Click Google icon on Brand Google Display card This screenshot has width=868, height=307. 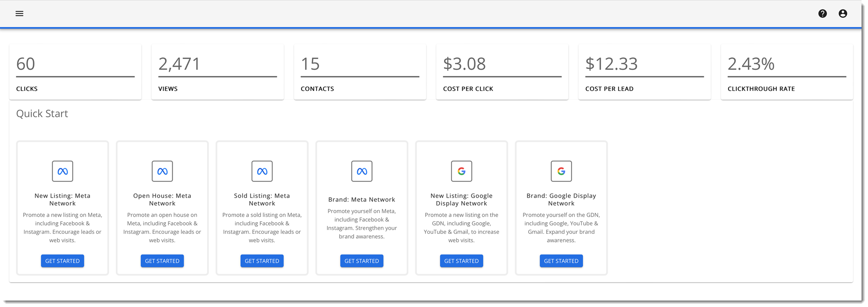point(561,171)
